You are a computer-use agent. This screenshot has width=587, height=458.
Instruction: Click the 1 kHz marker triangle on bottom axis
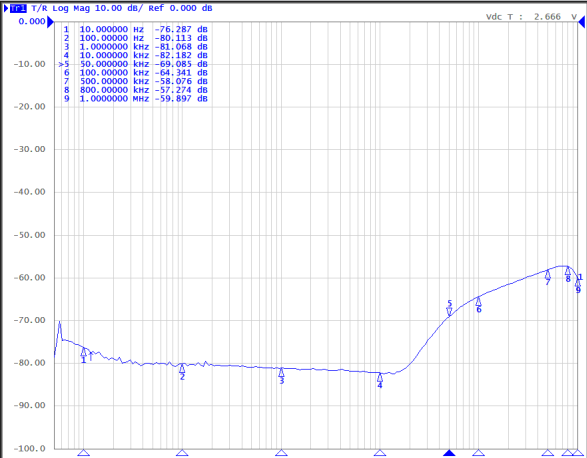click(281, 453)
